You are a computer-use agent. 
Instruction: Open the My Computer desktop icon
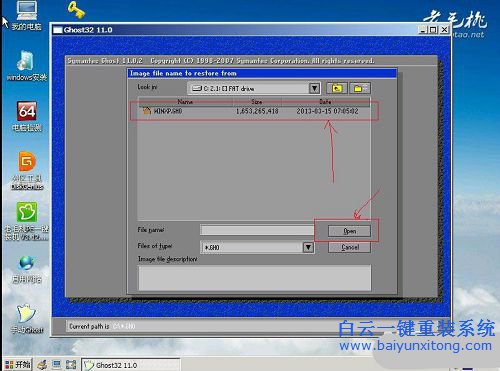(27, 16)
